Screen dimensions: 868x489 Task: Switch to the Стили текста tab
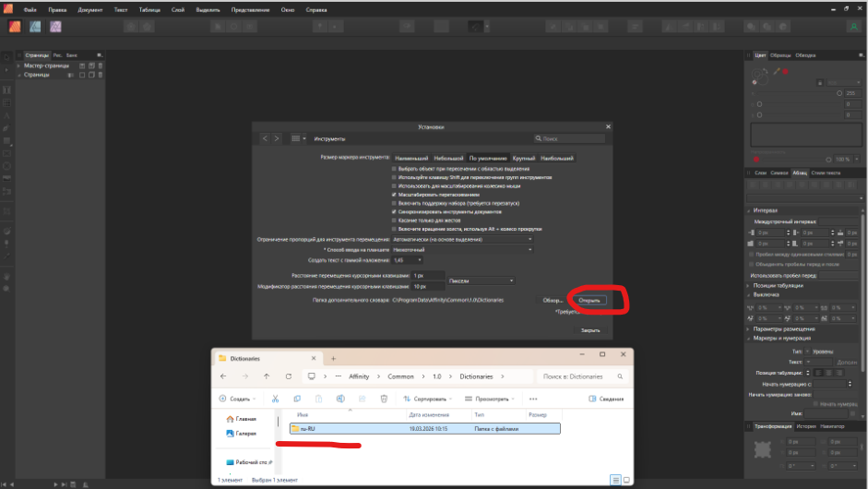coord(826,173)
